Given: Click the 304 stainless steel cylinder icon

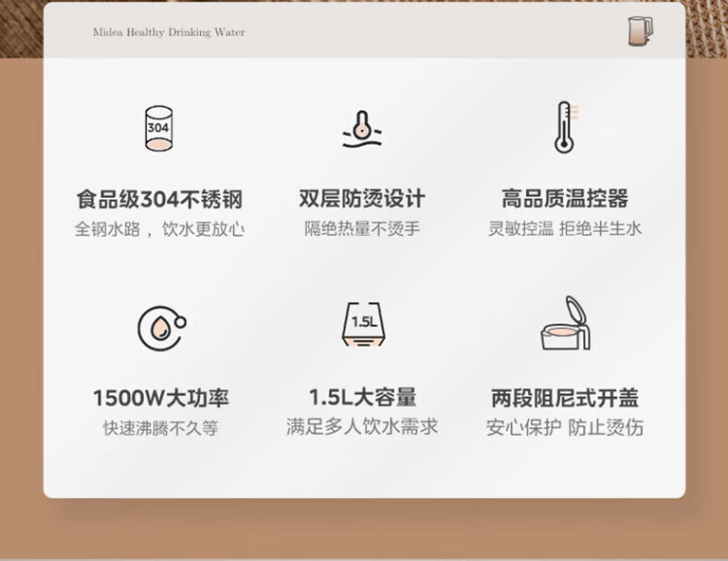Looking at the screenshot, I should (159, 128).
